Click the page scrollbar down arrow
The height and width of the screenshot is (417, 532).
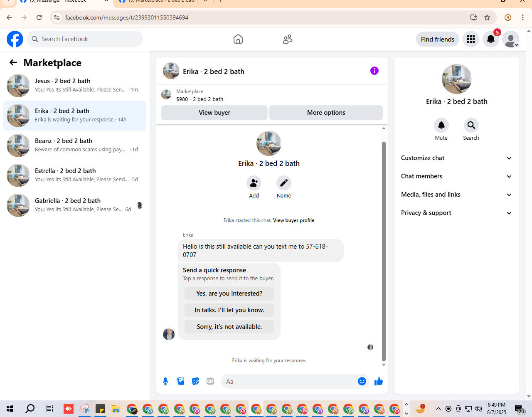[x=529, y=396]
